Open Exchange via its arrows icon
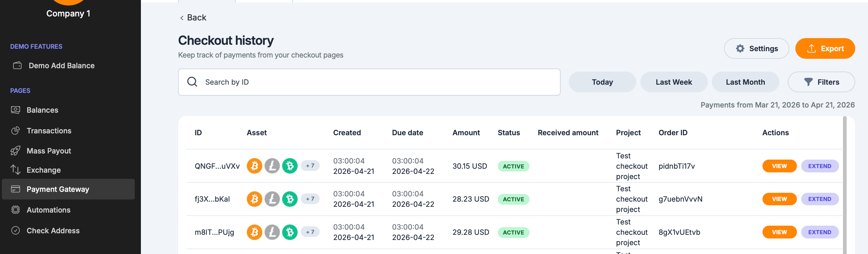Image resolution: width=868 pixels, height=254 pixels. pyautogui.click(x=16, y=170)
